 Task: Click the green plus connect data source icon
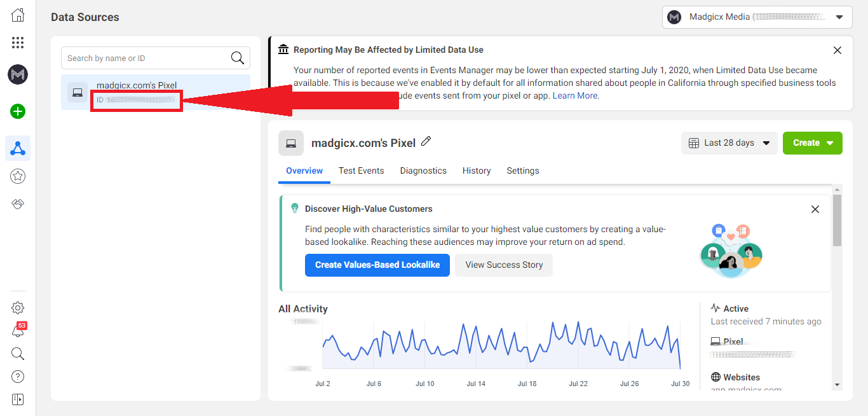18,111
